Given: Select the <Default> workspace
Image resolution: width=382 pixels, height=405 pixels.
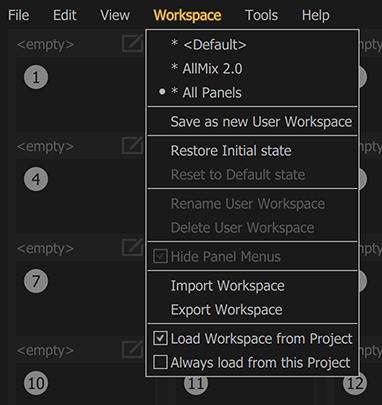Looking at the screenshot, I should pos(252,45).
